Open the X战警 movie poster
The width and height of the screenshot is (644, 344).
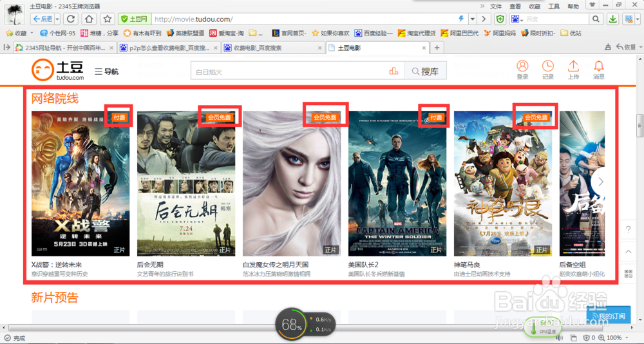pos(80,184)
